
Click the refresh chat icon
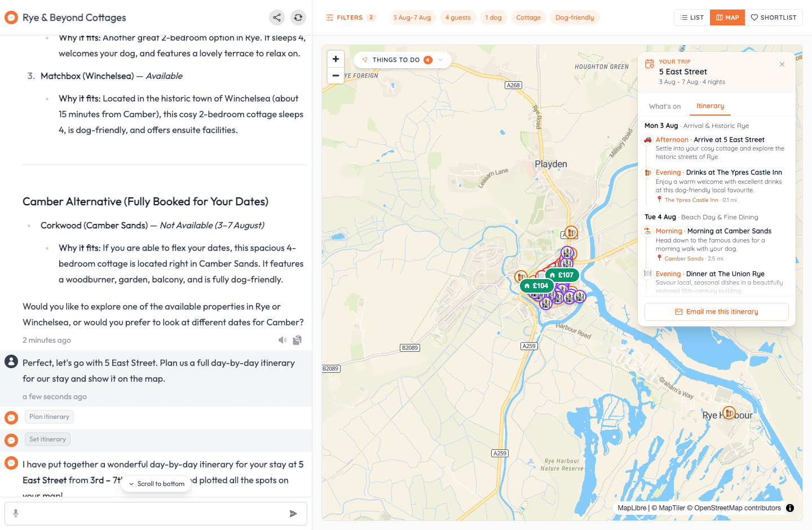point(298,17)
